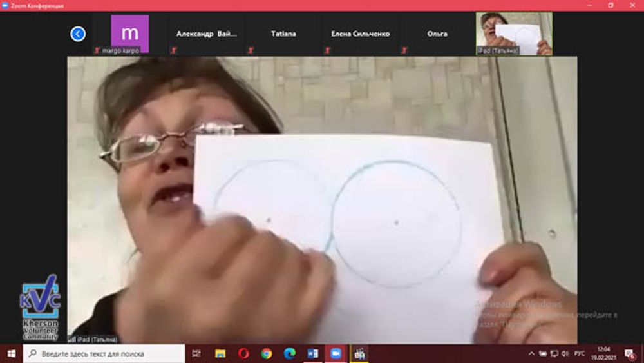Click the iPad (Татьяна) video thumbnail
The image size is (644, 363).
514,34
